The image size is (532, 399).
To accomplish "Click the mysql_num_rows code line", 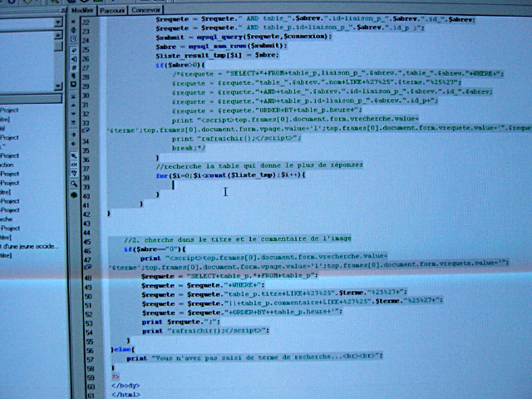I will pyautogui.click(x=221, y=46).
